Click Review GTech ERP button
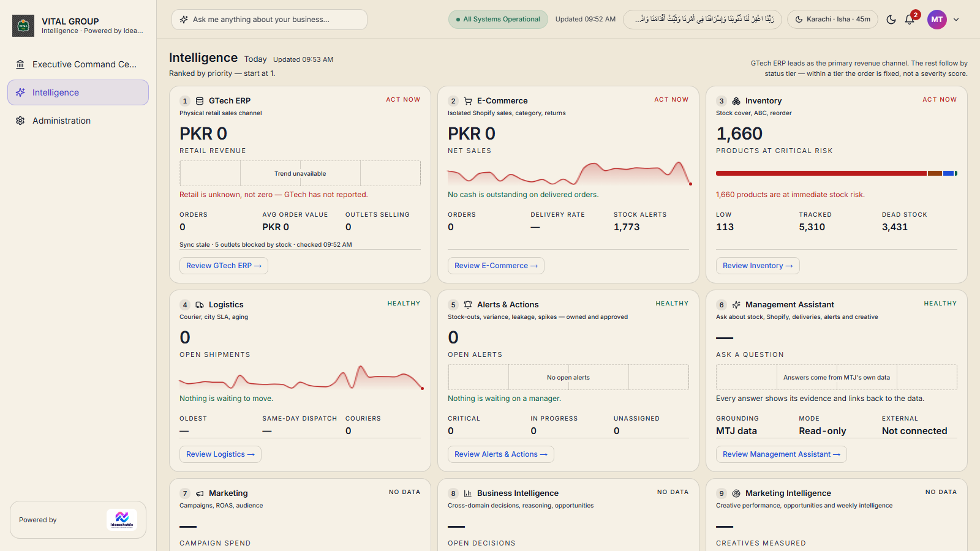980x551 pixels. click(x=224, y=266)
